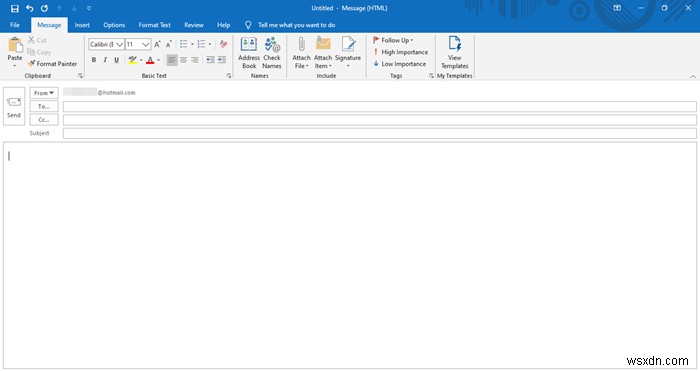Center align the text

[x=183, y=60]
